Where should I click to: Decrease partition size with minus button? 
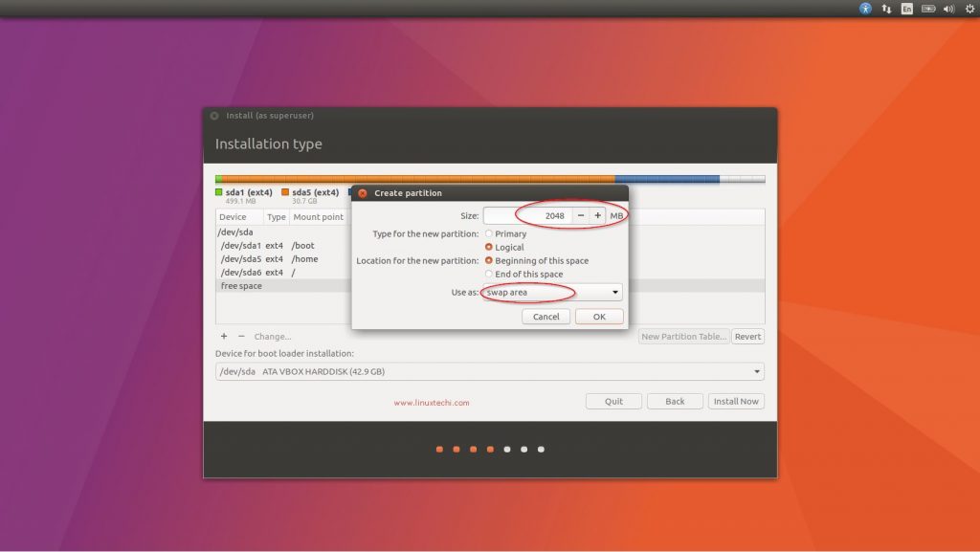tap(581, 215)
